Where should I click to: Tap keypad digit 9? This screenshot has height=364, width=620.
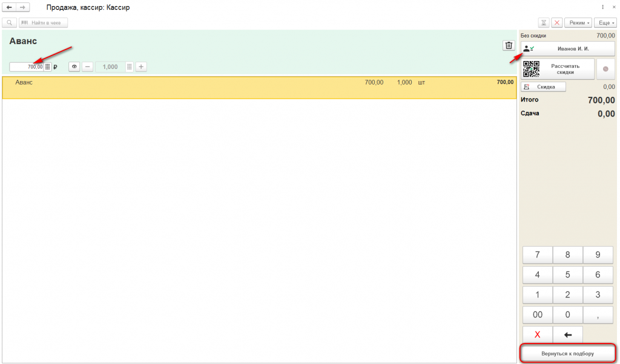(x=598, y=255)
